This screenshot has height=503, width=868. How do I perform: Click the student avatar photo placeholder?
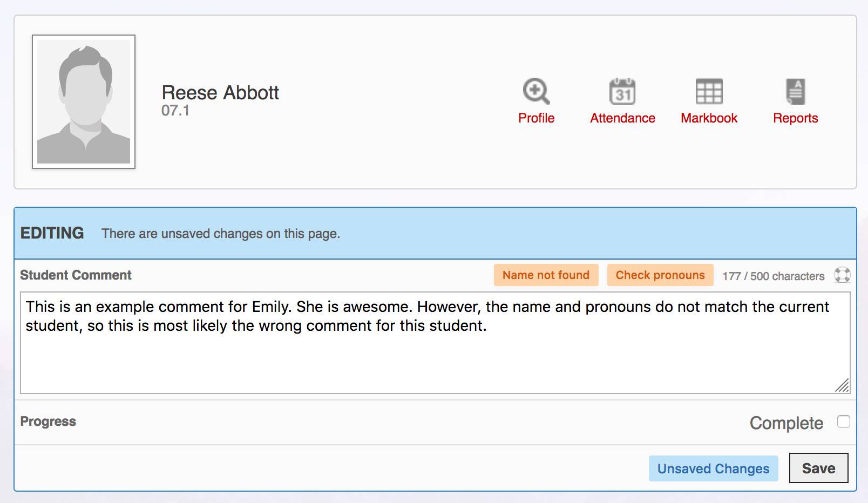(84, 102)
